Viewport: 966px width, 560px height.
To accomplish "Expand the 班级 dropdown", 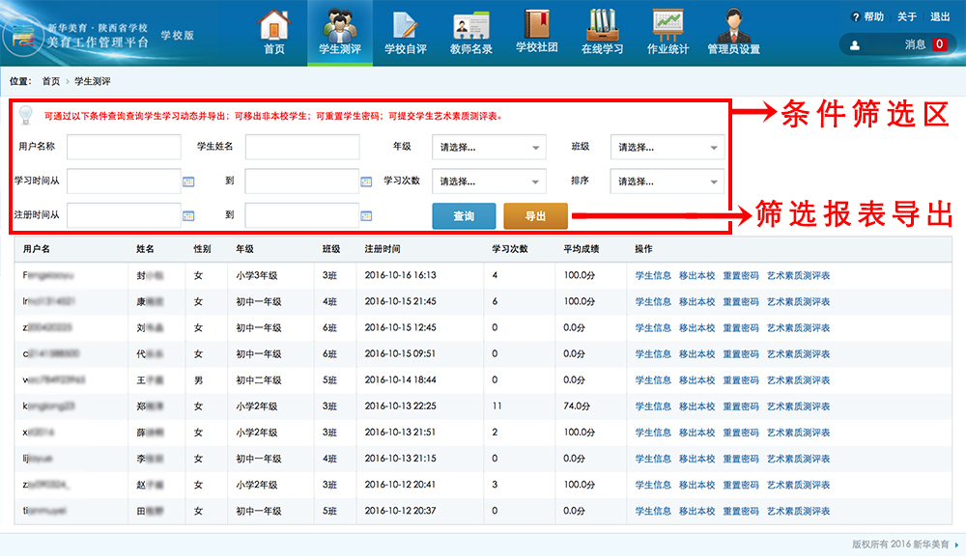I will pos(668,148).
